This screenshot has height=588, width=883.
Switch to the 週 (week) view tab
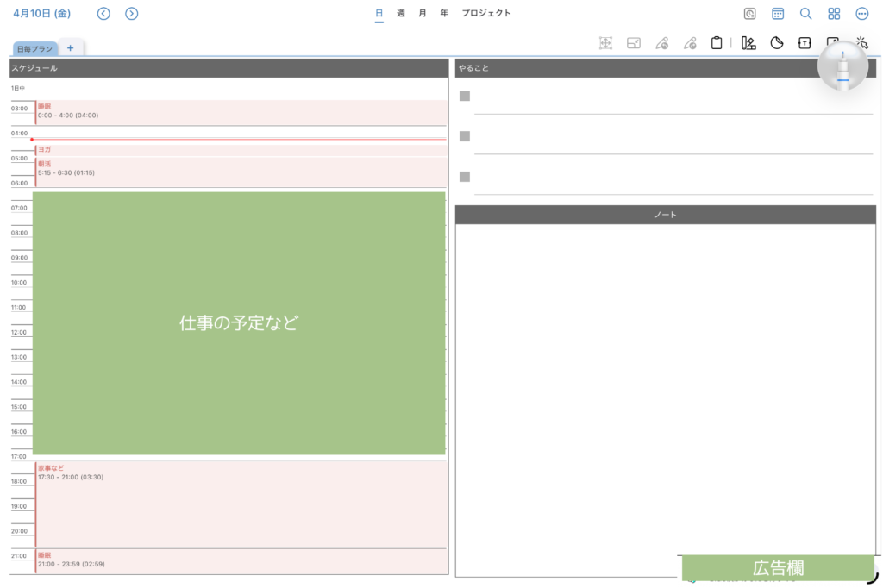pos(400,13)
